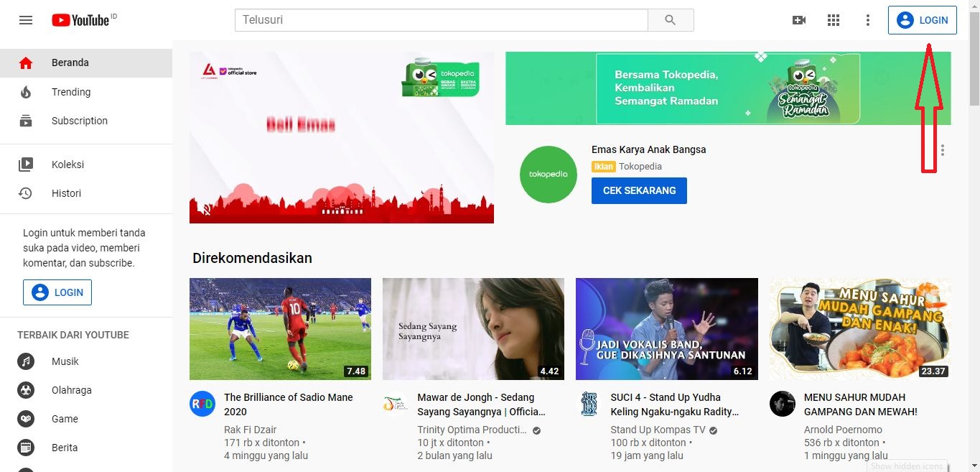Click the Beranda home icon
Viewport: 980px width, 472px height.
tap(26, 63)
